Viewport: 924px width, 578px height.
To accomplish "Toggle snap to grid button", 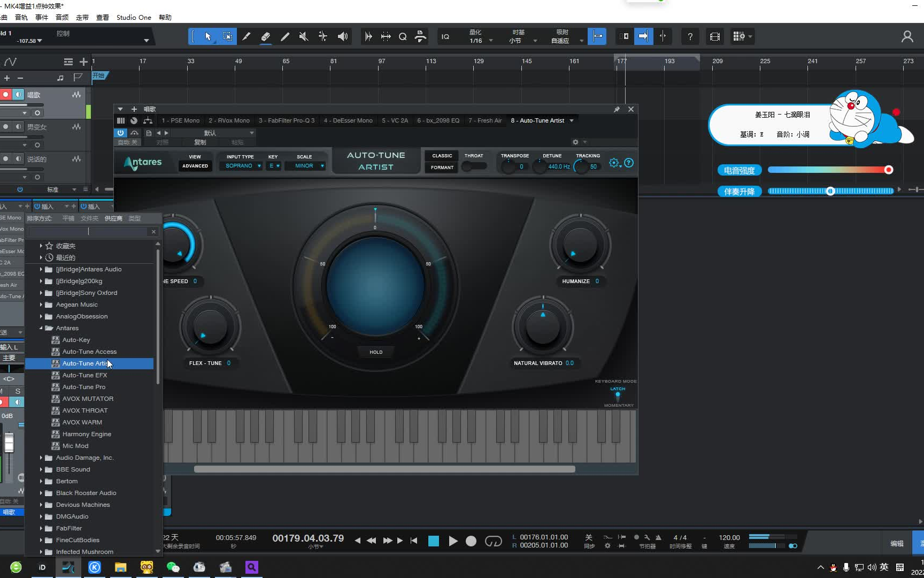I will (597, 36).
